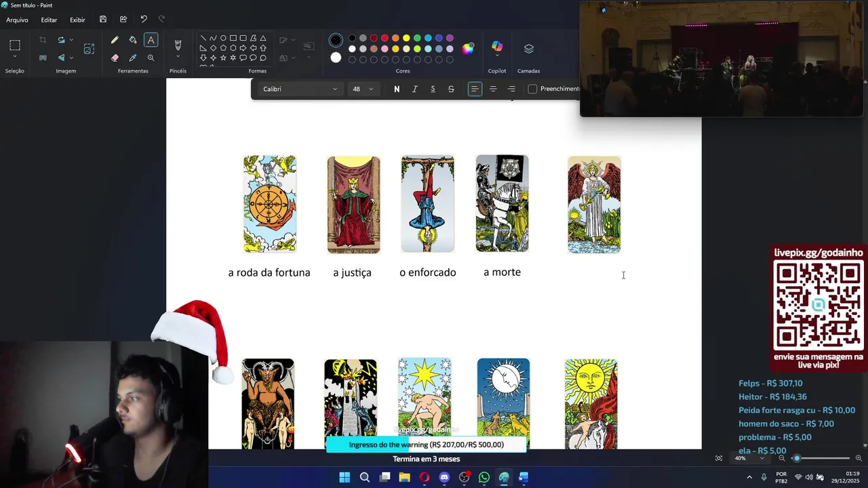Click the Brushes tool icon
Viewport: 868px width, 488px height.
(x=178, y=45)
